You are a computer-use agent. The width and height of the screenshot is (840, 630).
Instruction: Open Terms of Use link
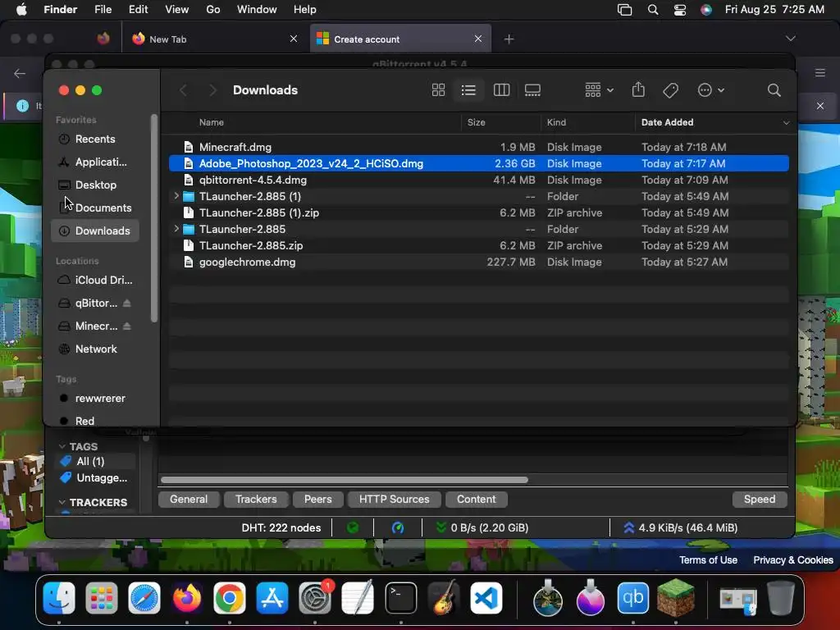[708, 559]
